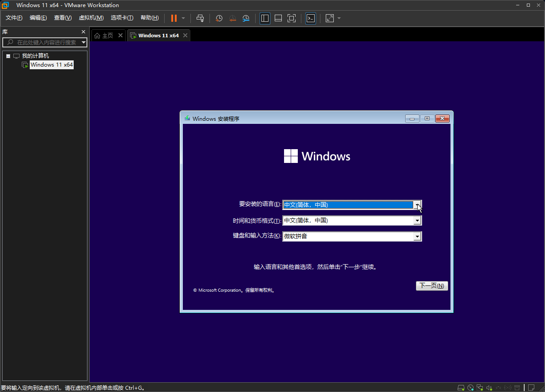Image resolution: width=545 pixels, height=392 pixels.
Task: Open the 虚拟机(M) menu
Action: (x=91, y=18)
